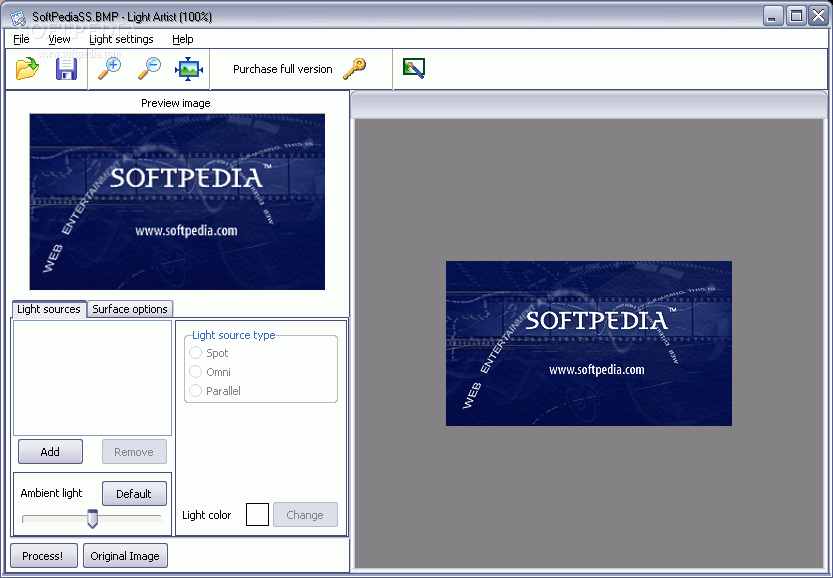Click the Change light color button
Viewport: 833px width, 578px height.
point(305,515)
